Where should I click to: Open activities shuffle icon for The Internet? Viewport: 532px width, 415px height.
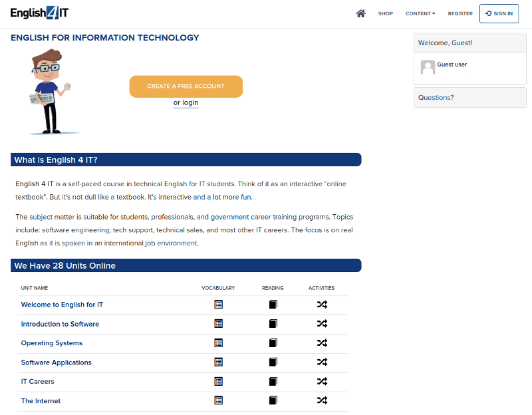click(322, 400)
